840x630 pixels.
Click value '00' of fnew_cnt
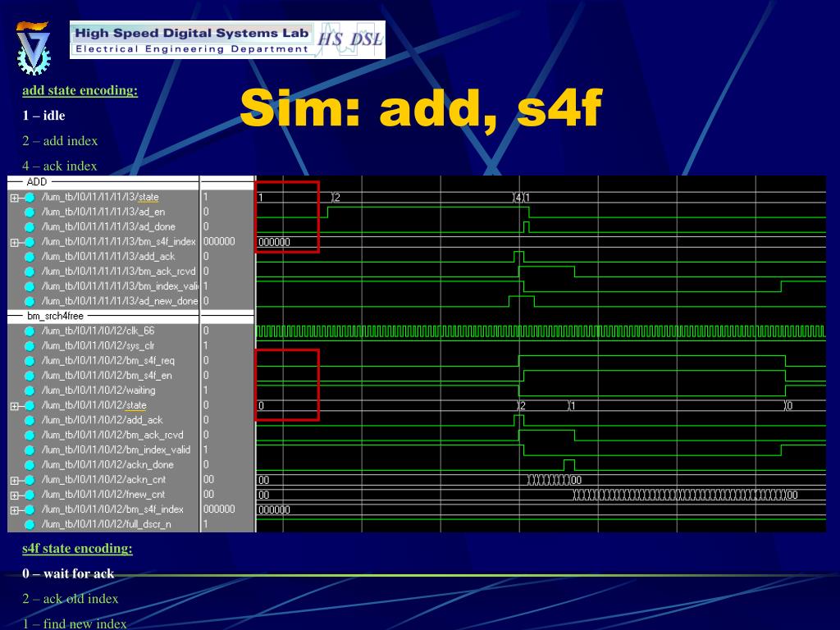(208, 495)
